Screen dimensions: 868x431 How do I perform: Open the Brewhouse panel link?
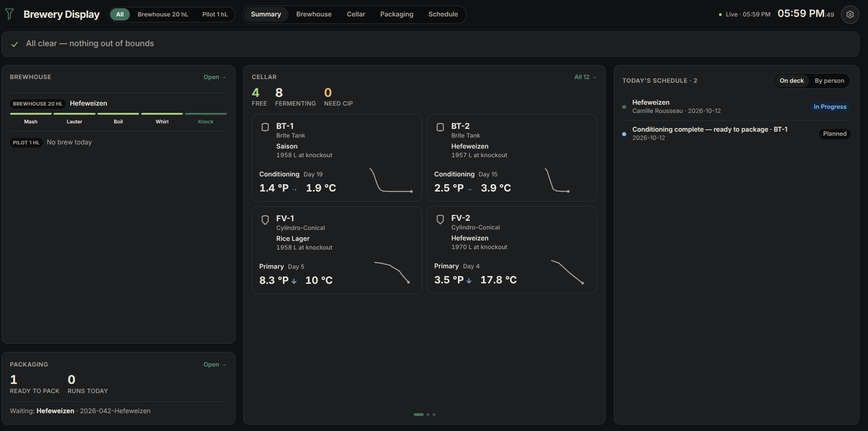pyautogui.click(x=215, y=77)
